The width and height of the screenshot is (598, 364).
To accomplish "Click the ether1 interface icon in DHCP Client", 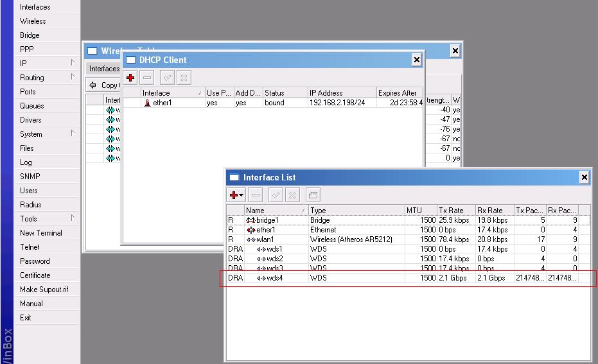I will 147,103.
